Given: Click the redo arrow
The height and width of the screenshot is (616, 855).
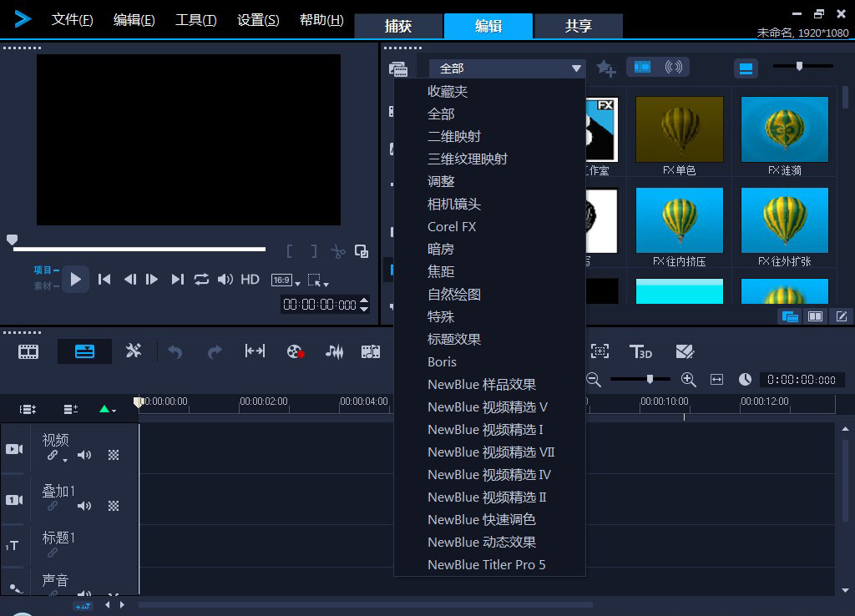Looking at the screenshot, I should point(215,351).
